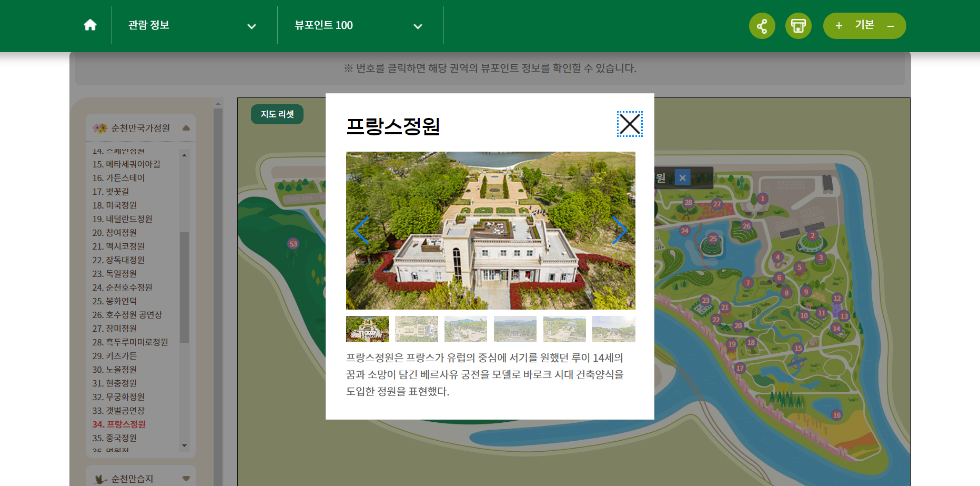Select marker 25 in the lake garden area
Viewport: 980px width, 486px height.
point(713,238)
